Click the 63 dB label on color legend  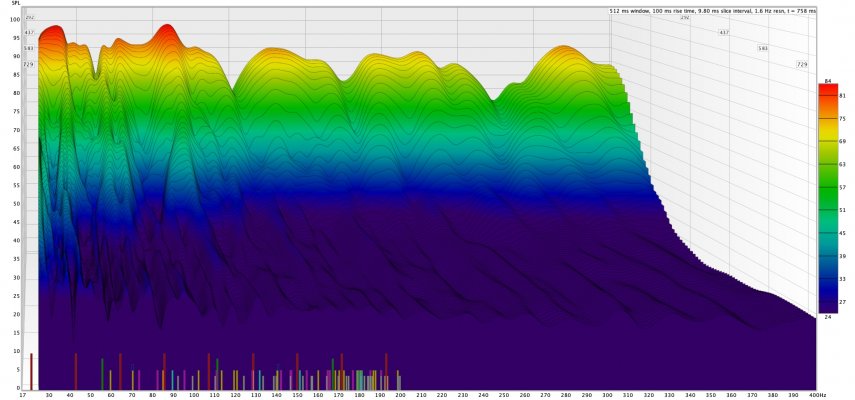[842, 164]
